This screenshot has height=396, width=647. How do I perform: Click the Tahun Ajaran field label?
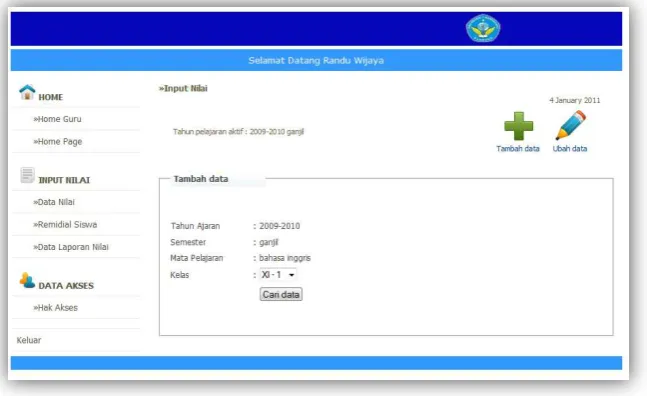pos(195,226)
